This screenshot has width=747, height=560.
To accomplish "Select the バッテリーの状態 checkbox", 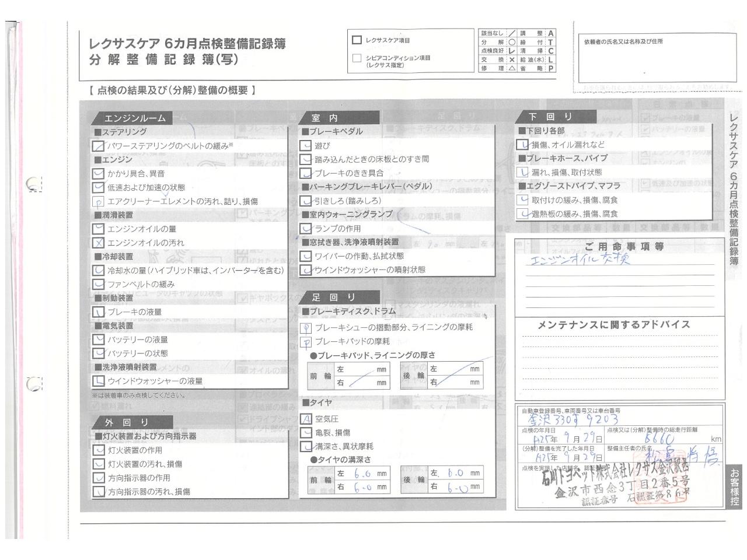I will (x=99, y=353).
